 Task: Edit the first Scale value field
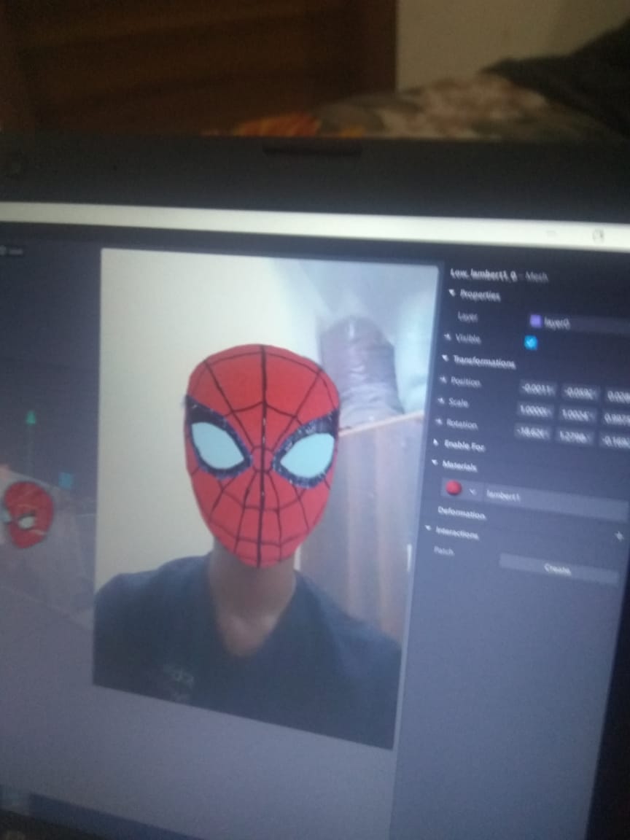point(536,411)
